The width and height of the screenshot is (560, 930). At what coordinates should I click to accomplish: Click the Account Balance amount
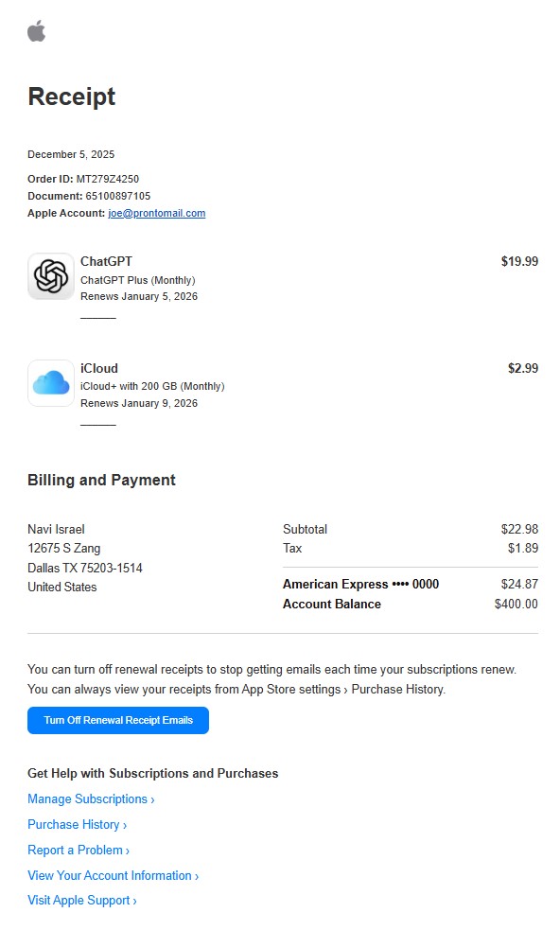(x=519, y=603)
